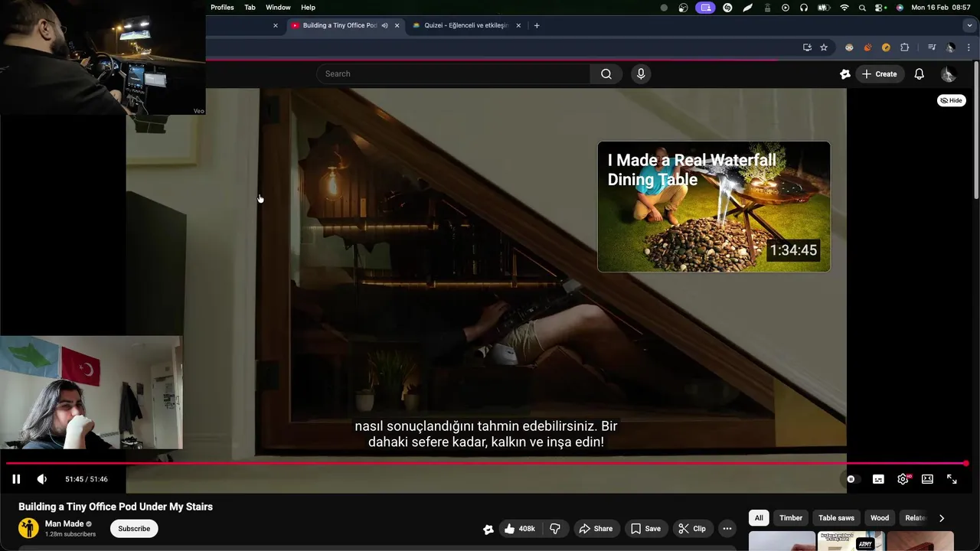Click the owl-face browser extension
980x551 pixels.
(x=849, y=47)
